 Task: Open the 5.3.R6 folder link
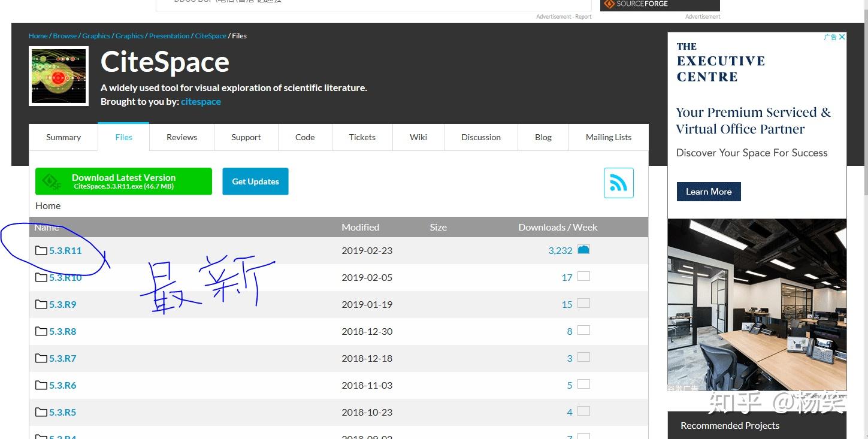(x=63, y=385)
